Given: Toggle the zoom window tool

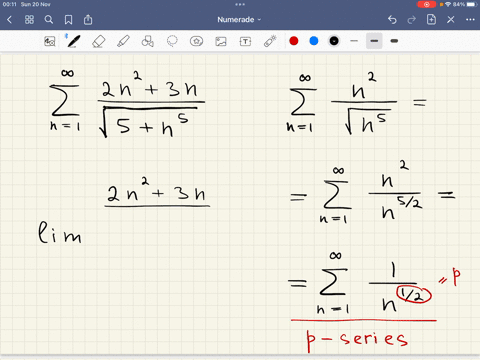Looking at the screenshot, I should (50, 41).
